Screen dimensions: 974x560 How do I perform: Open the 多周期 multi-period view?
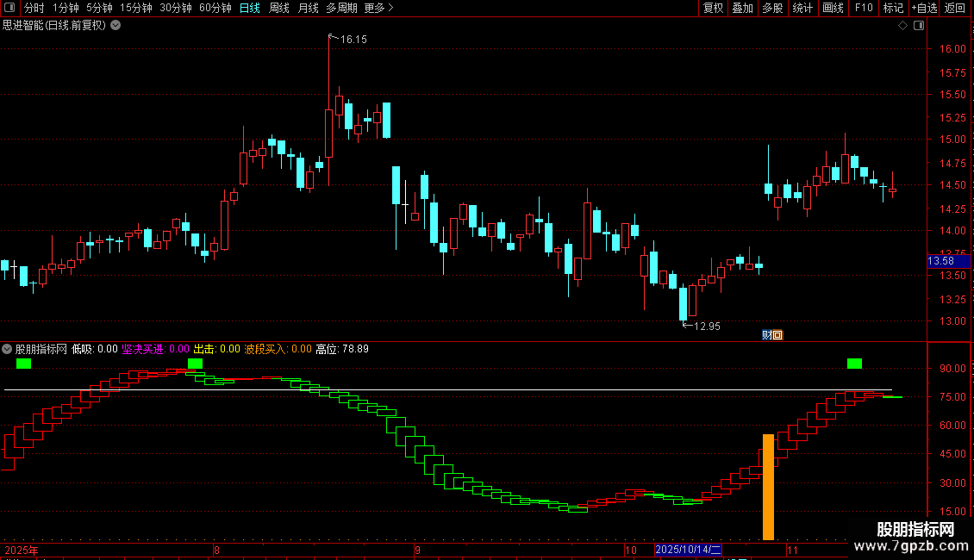pos(341,8)
